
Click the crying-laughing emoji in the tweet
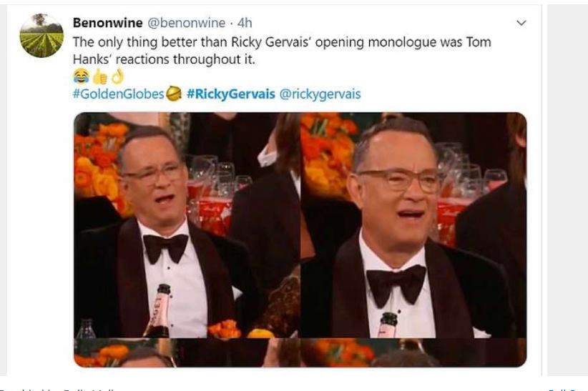pos(81,76)
